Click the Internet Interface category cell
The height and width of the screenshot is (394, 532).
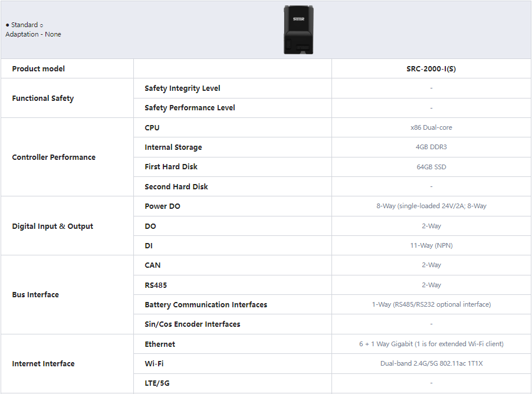pos(43,364)
